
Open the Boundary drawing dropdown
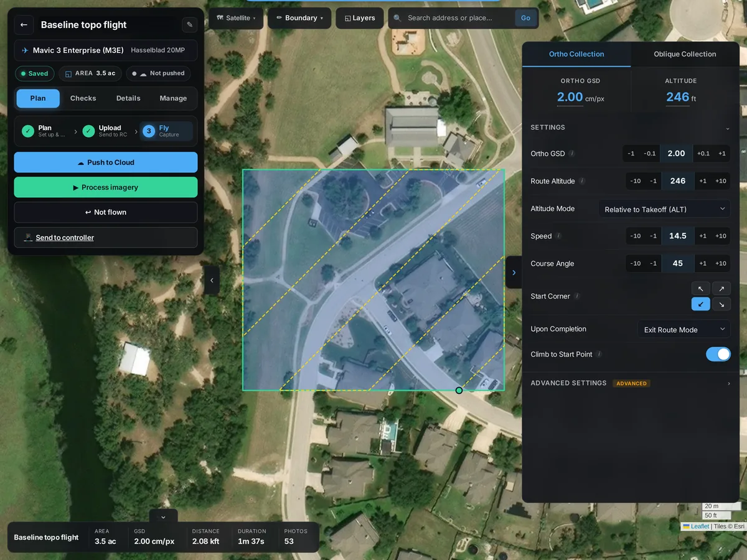pyautogui.click(x=300, y=18)
